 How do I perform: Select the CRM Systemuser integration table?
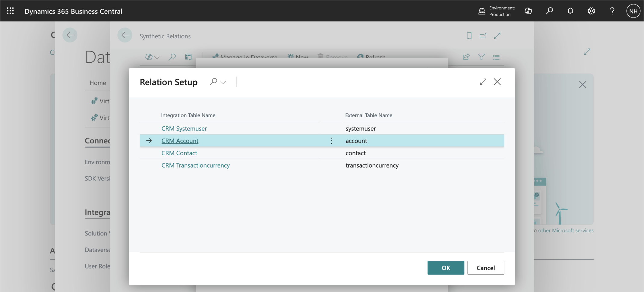tap(184, 129)
